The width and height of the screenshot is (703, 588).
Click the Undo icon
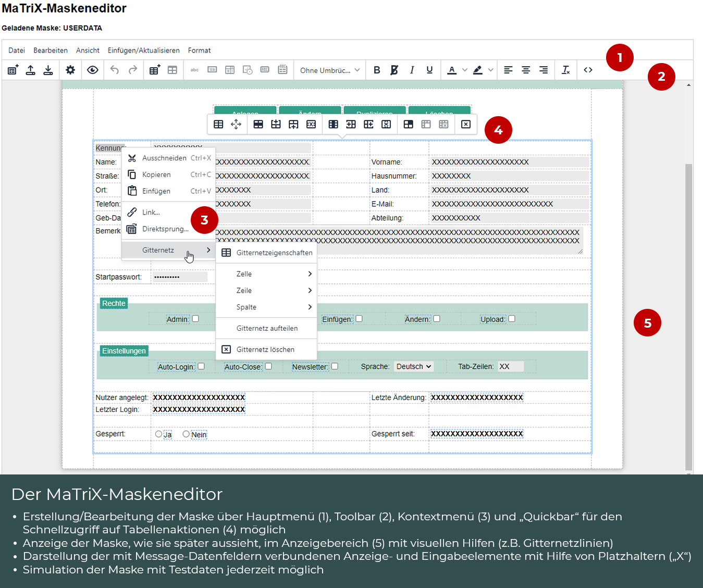point(115,70)
